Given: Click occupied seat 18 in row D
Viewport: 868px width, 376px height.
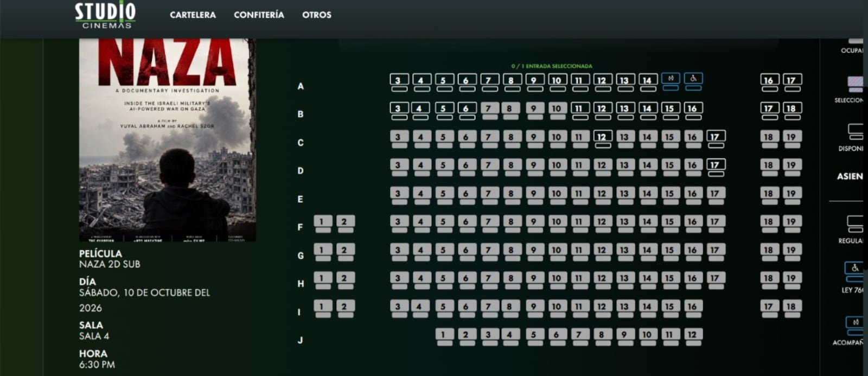Looking at the screenshot, I should (x=769, y=167).
